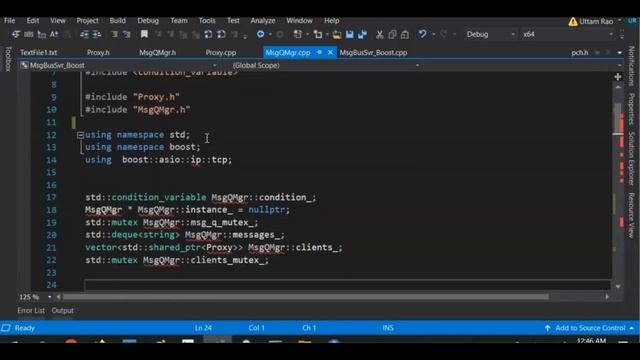Open the Help menu
The image size is (640, 360).
(x=331, y=21)
